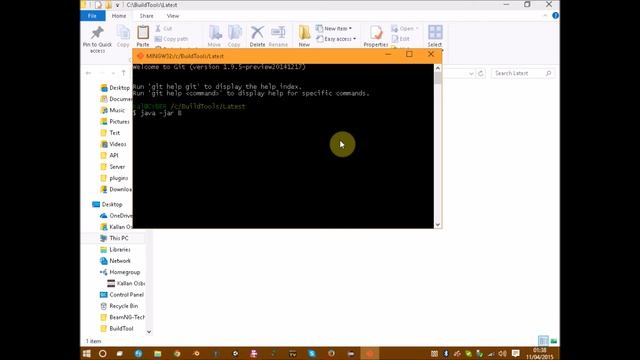The height and width of the screenshot is (360, 640).
Task: Select Test folder in navigation pane
Action: point(110,133)
